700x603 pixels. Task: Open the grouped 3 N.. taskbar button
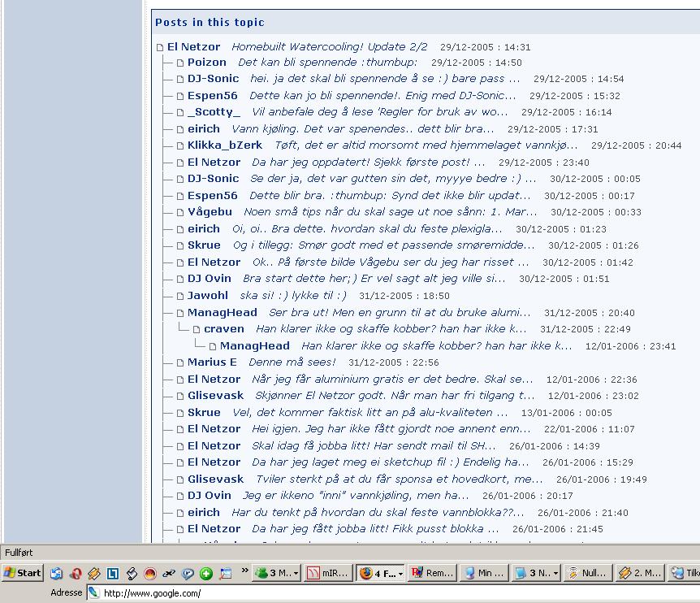point(536,573)
